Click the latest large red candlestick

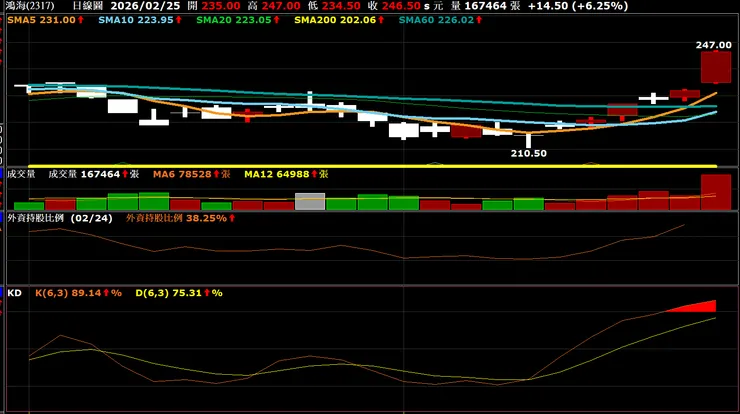[x=716, y=67]
